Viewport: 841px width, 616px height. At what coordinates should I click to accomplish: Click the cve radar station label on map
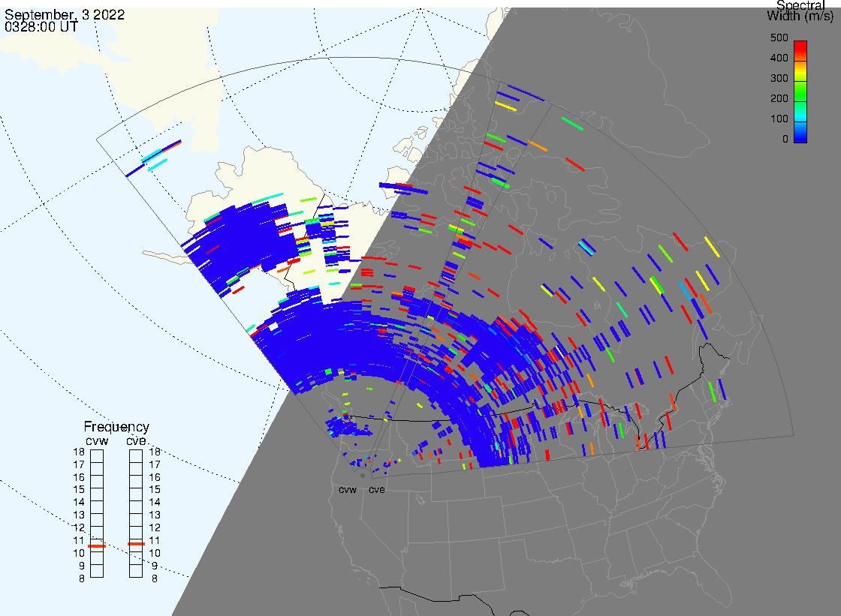[x=376, y=490]
